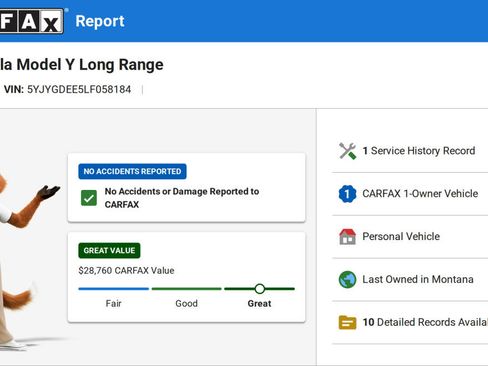The height and width of the screenshot is (366, 488).
Task: Select the GREAT VALUE badge
Action: tap(109, 250)
